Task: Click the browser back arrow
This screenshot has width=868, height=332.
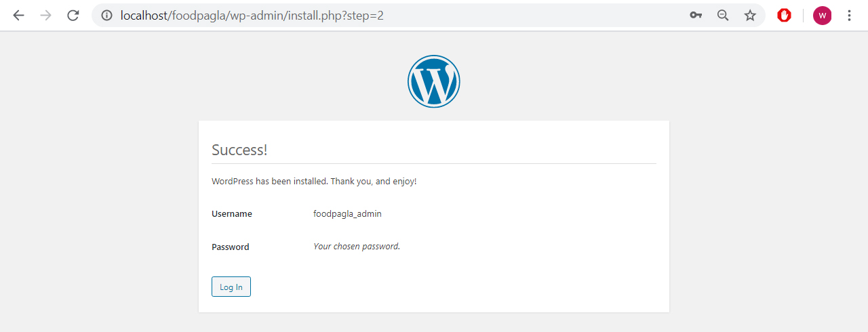Action: coord(18,16)
